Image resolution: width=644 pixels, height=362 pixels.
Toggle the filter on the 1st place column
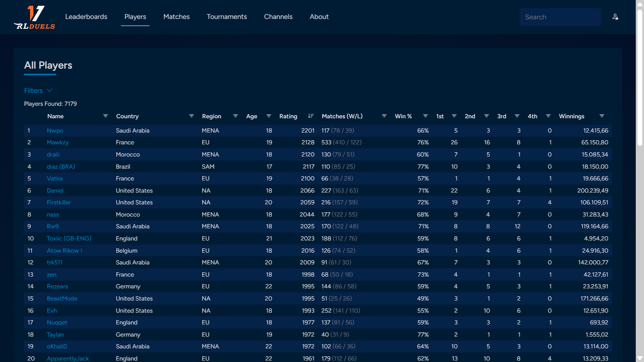tap(454, 116)
